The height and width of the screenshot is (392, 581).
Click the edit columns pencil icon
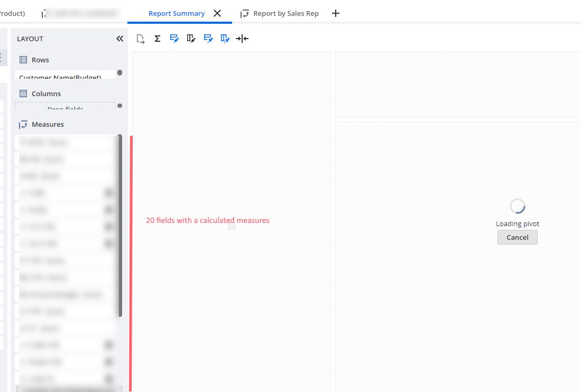[x=191, y=39]
